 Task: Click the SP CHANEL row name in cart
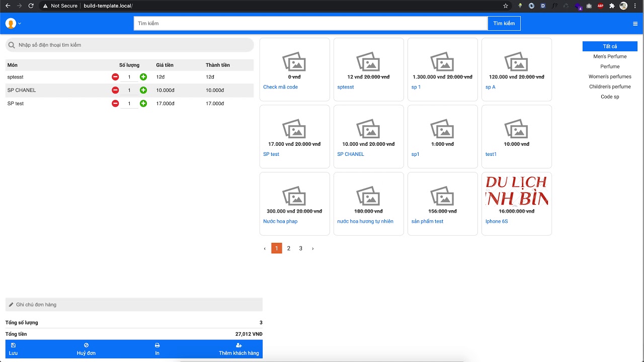22,90
